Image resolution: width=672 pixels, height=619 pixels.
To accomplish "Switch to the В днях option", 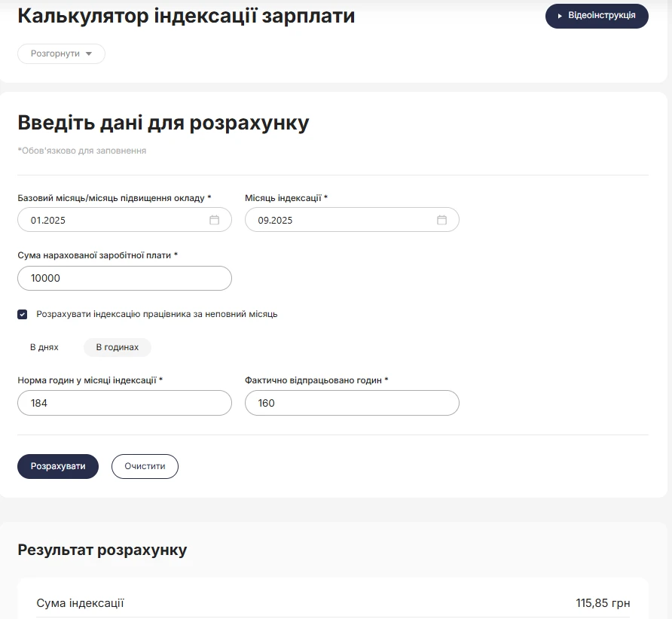I will [44, 347].
